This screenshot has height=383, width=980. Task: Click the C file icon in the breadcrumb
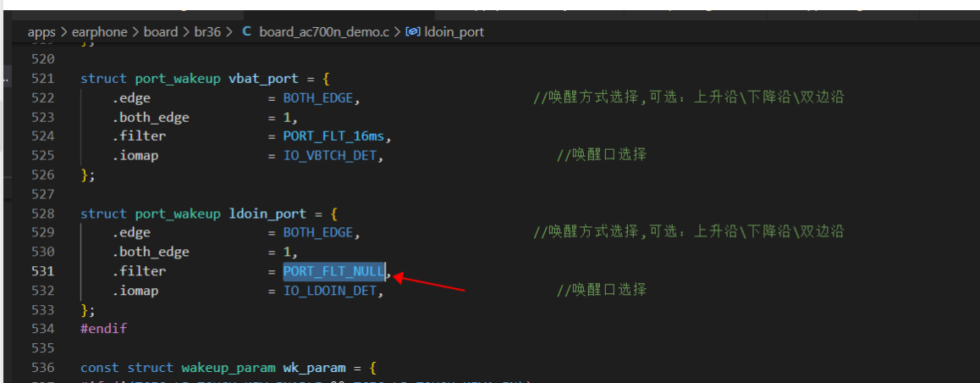[x=246, y=31]
